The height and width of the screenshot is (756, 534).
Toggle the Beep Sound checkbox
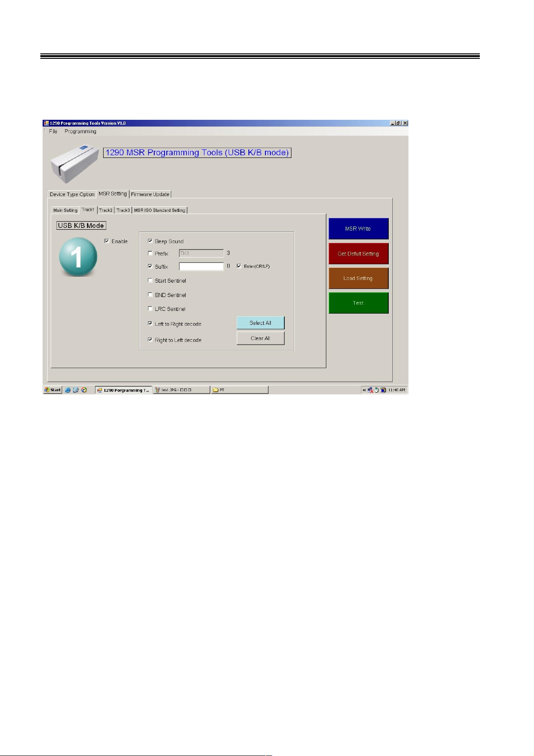point(150,241)
